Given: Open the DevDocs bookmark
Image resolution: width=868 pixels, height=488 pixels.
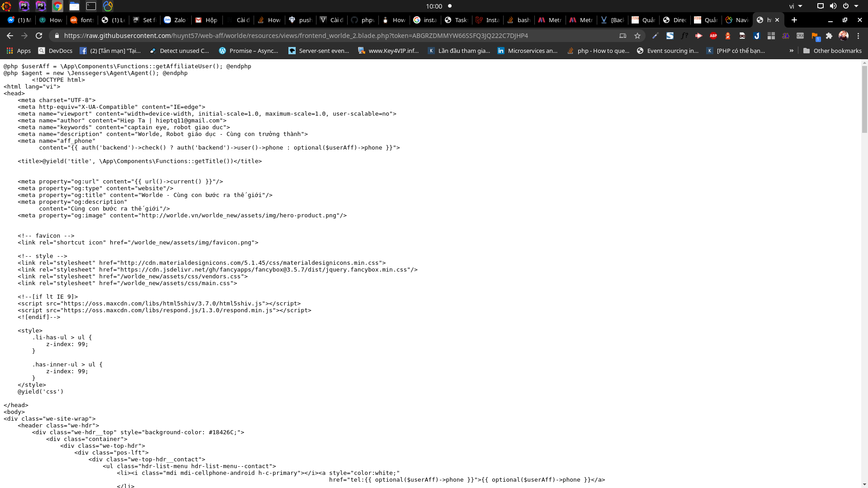Looking at the screenshot, I should 55,51.
